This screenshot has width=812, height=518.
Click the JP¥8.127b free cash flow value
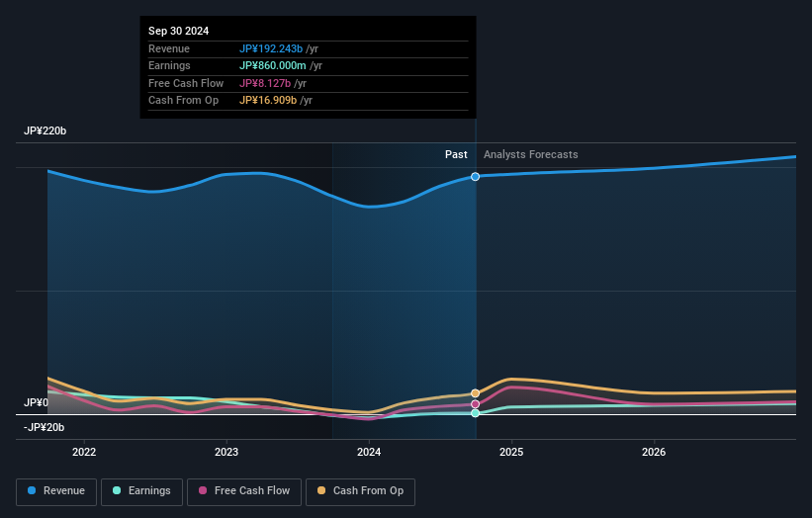(265, 83)
